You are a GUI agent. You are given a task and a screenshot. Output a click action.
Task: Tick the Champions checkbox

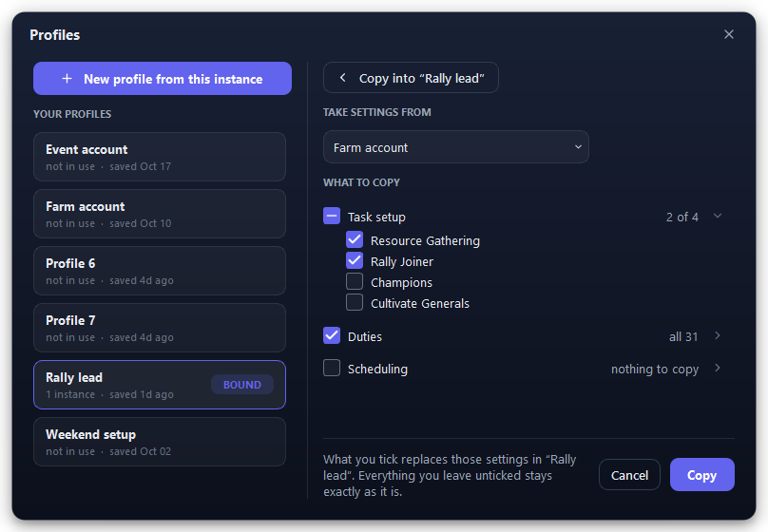[x=355, y=282]
